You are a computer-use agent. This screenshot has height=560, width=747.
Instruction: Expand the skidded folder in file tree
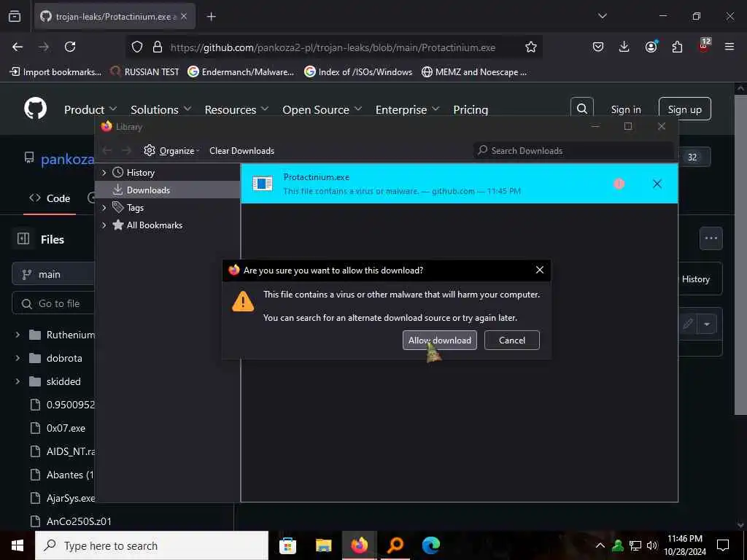[x=18, y=381]
